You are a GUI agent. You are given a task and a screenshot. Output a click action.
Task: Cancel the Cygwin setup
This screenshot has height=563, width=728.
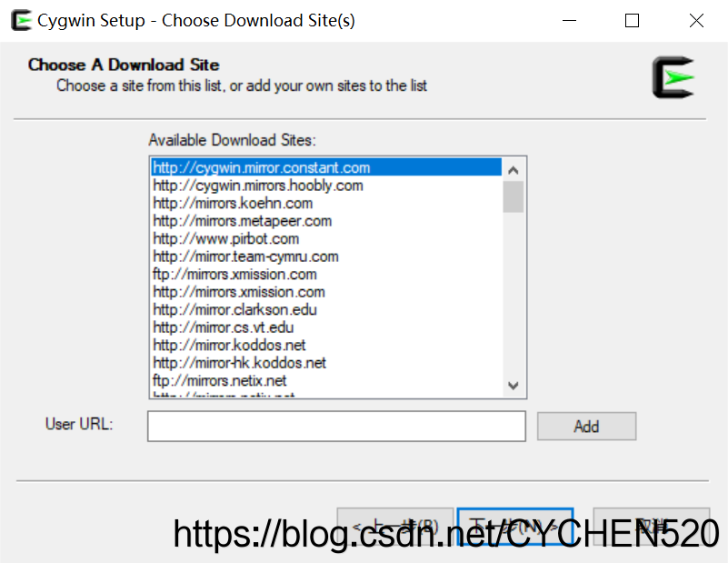click(x=651, y=527)
